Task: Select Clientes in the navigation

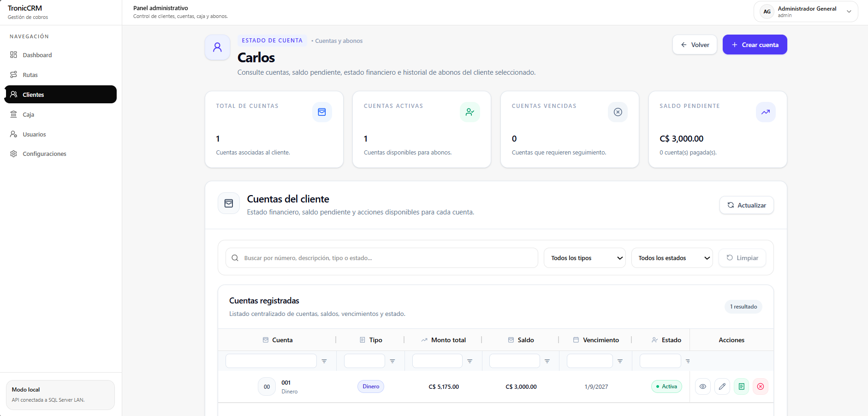Action: click(60, 95)
